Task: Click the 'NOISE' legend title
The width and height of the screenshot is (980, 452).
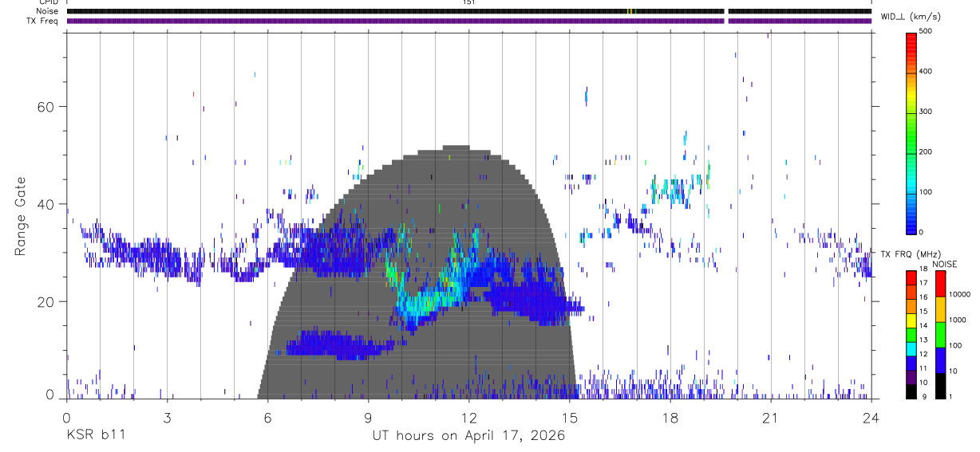Action: [944, 264]
